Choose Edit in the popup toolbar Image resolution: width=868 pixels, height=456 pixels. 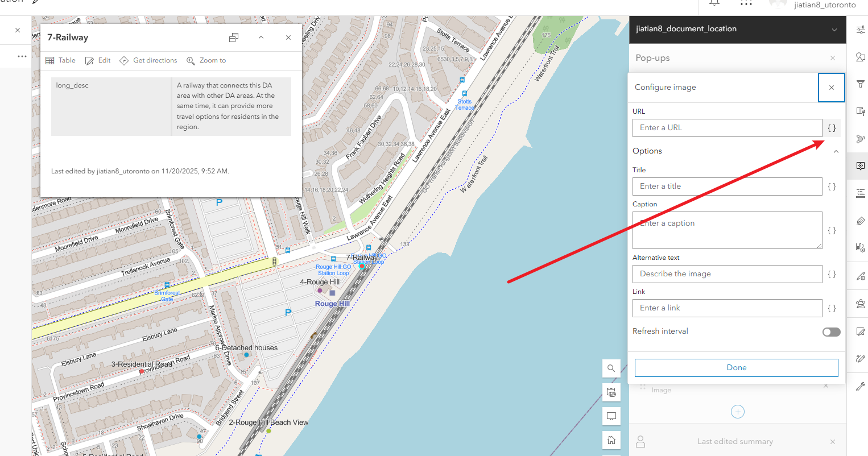click(x=98, y=60)
